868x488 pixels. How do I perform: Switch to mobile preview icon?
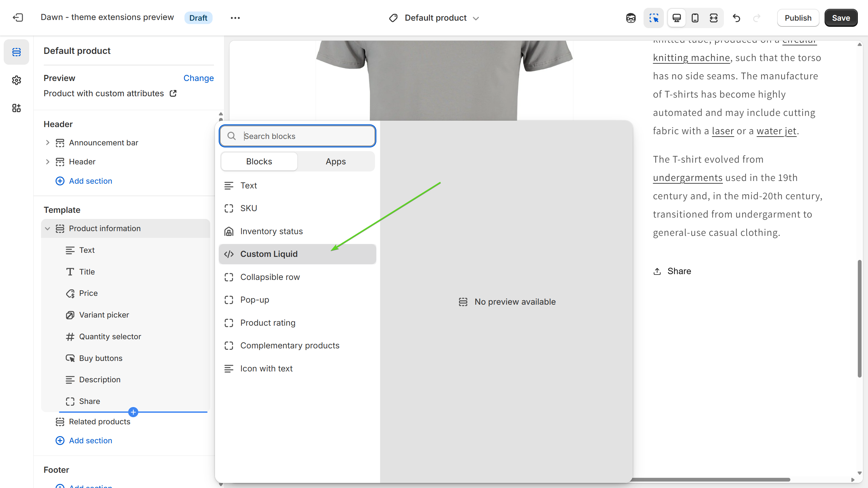click(x=695, y=18)
